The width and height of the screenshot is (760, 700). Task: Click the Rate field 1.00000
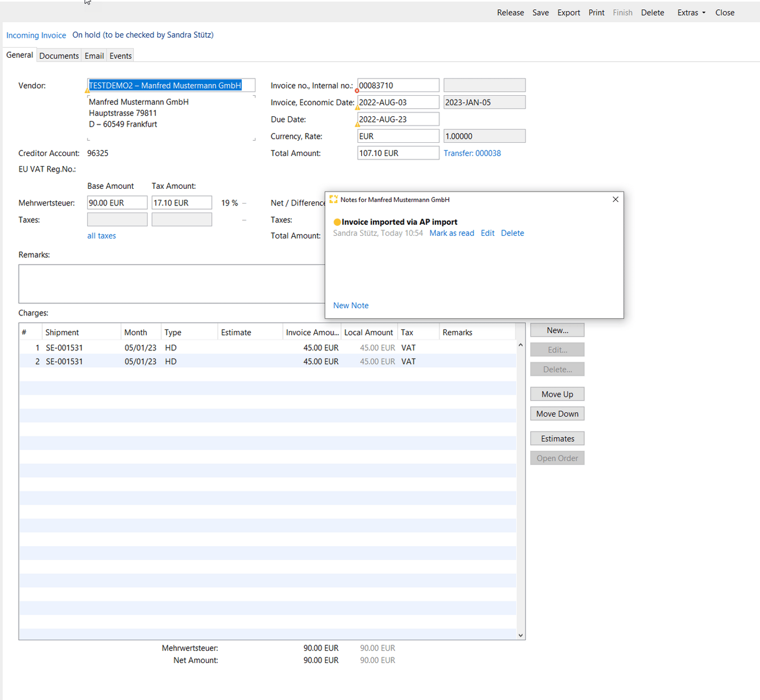point(484,136)
